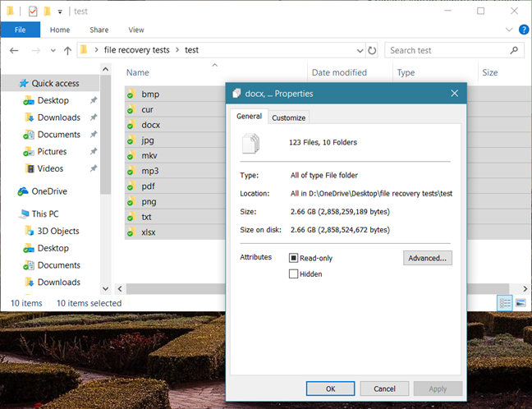
Task: Refresh the test folder view
Action: coord(372,51)
